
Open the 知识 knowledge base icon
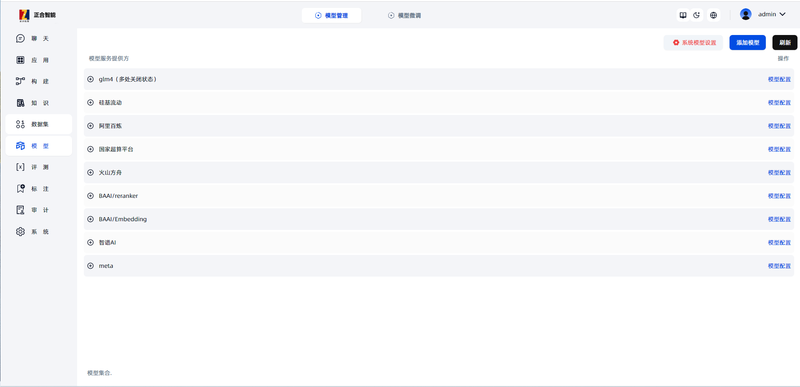[x=20, y=102]
